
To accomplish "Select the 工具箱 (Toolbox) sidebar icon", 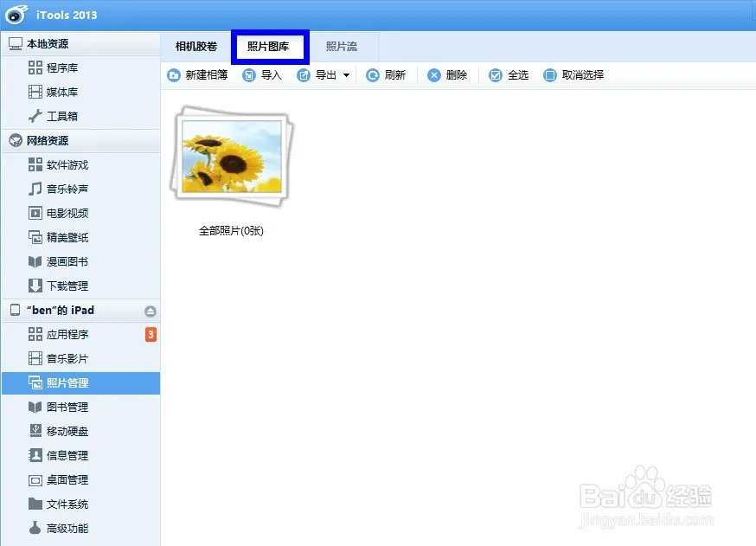I will 35,116.
